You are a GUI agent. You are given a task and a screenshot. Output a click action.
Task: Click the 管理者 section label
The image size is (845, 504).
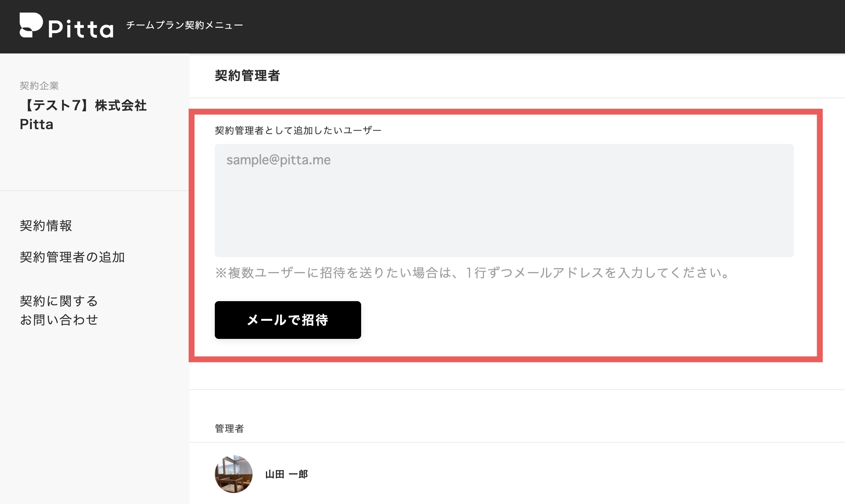pos(229,429)
